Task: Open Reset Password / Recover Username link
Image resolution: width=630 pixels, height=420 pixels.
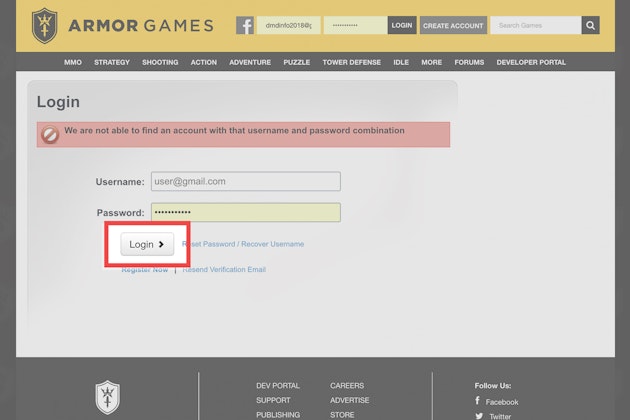Action: (243, 244)
